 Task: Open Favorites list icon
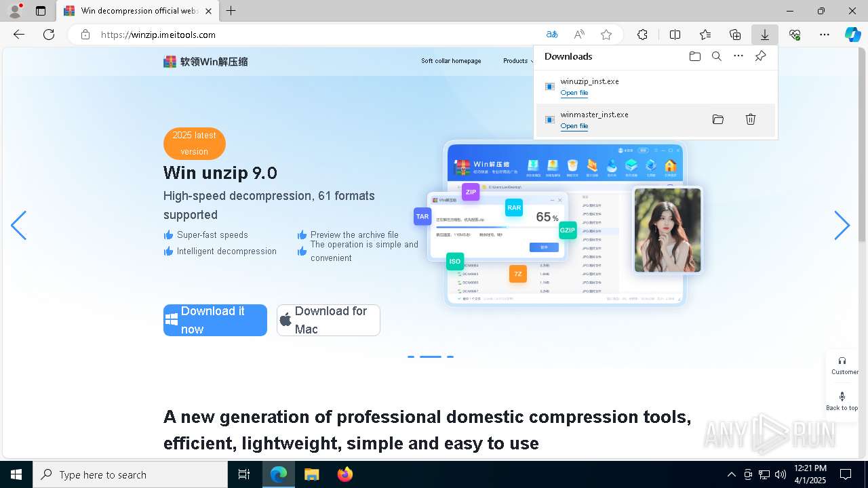pyautogui.click(x=705, y=35)
